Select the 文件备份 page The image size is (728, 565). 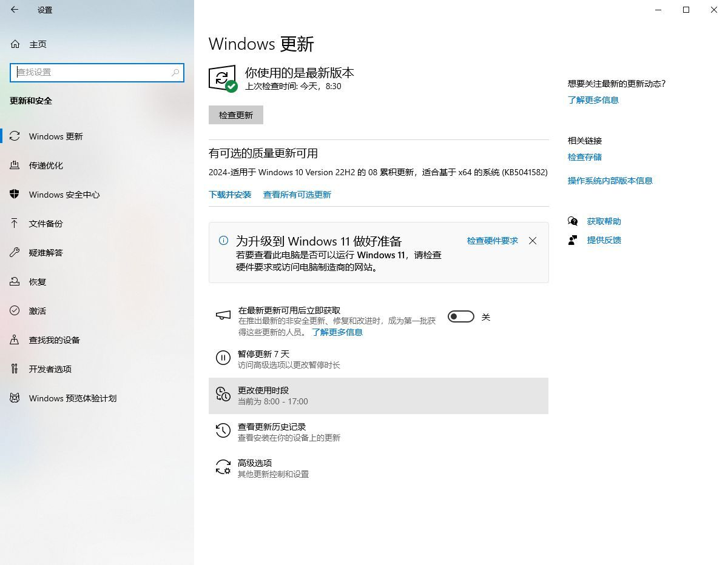(97, 224)
